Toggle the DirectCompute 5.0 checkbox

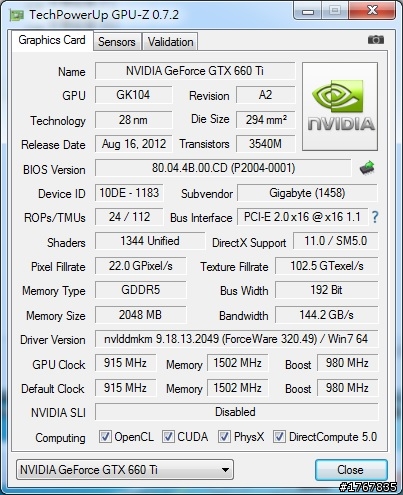(x=279, y=436)
